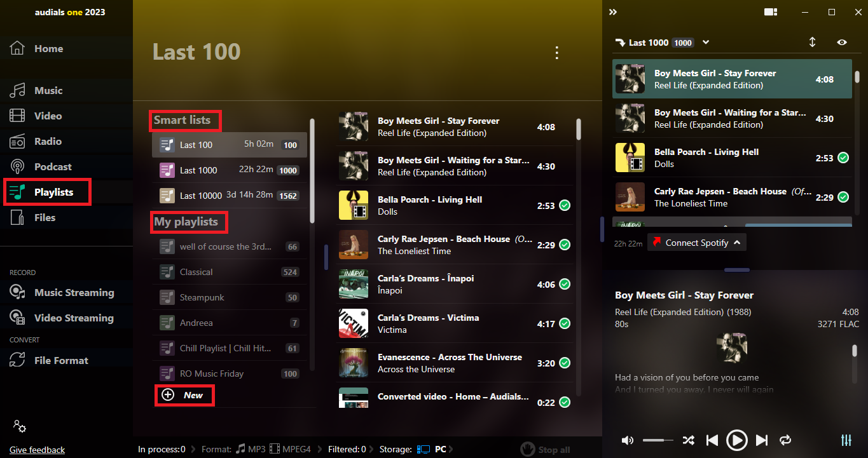Click Carly Rae Jepsen album art in center list

[x=354, y=245]
